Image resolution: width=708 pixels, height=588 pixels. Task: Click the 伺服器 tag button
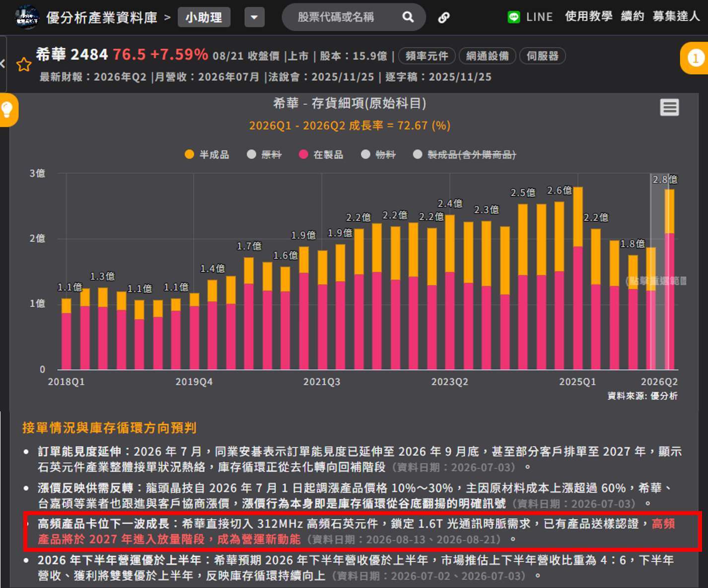tap(542, 56)
